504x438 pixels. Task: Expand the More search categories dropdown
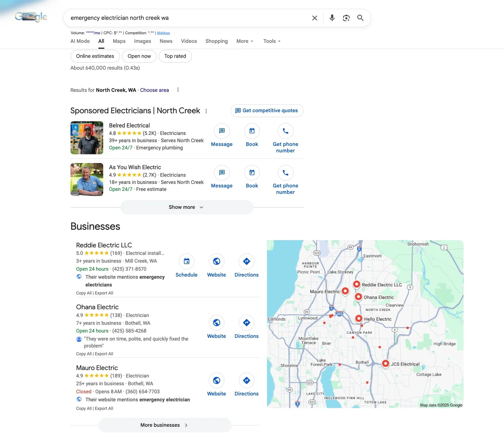(x=245, y=41)
